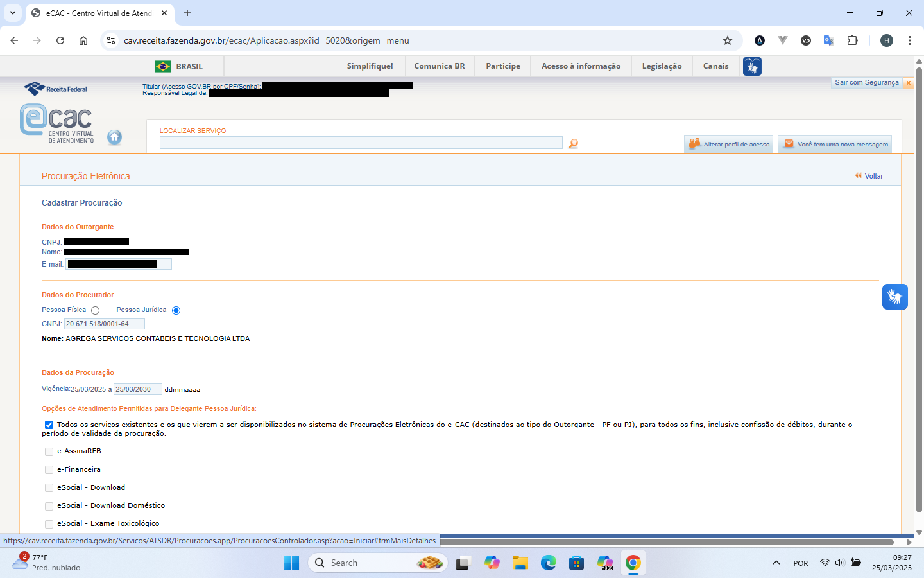Enable the e-Financeira checkbox
The height and width of the screenshot is (578, 924).
[x=49, y=470]
